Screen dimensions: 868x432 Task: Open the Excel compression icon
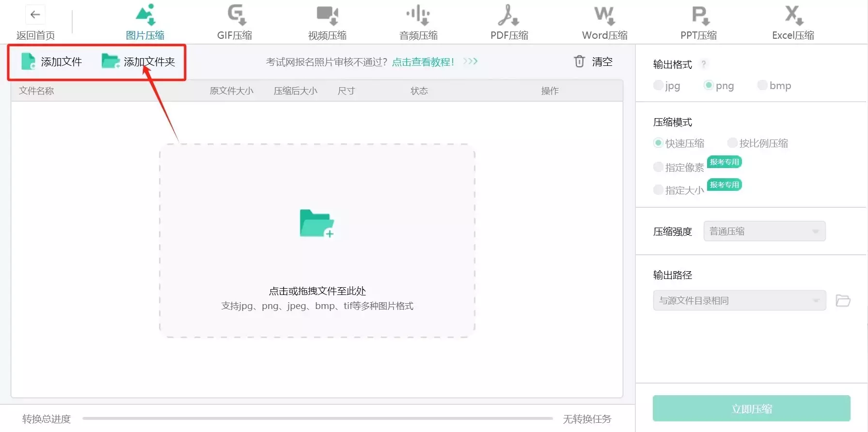pos(793,15)
